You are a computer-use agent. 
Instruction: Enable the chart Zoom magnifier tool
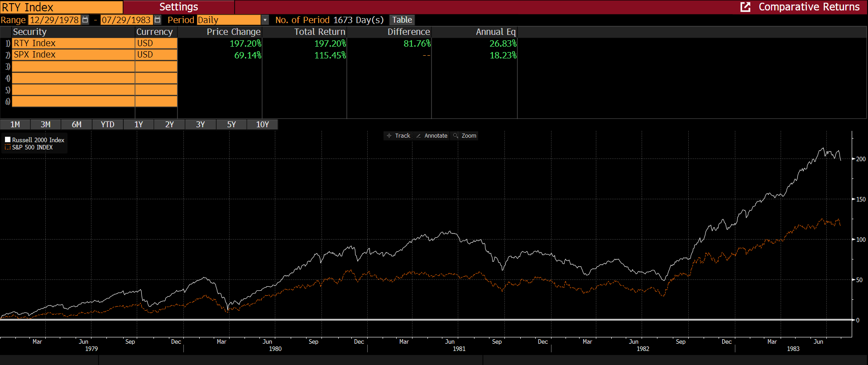(465, 136)
